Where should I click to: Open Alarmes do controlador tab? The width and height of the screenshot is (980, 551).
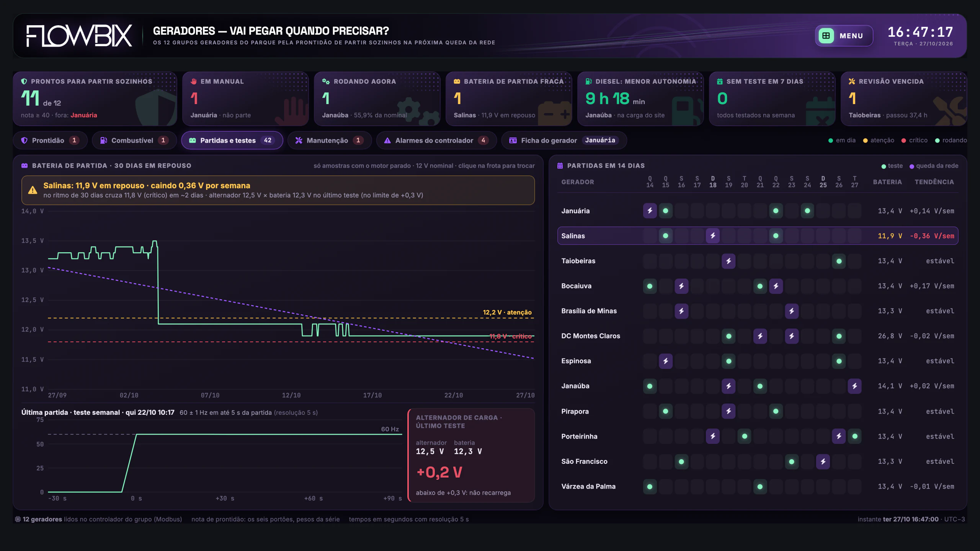coord(436,140)
